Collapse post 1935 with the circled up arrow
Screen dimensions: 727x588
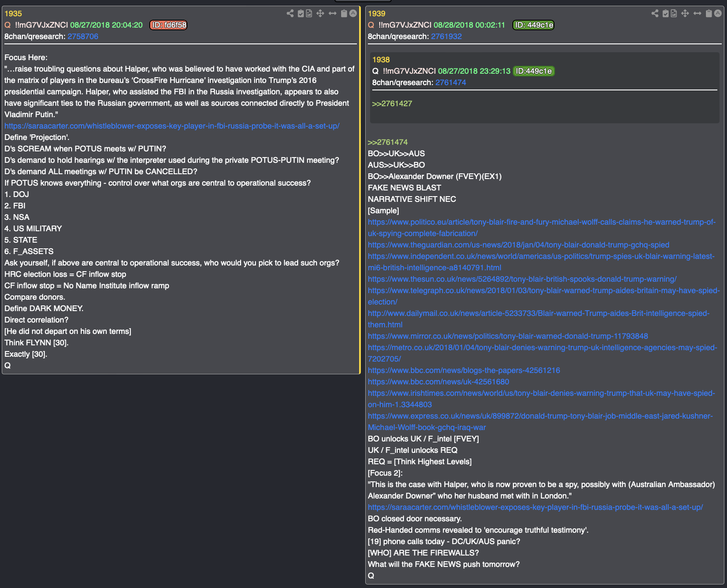tap(353, 14)
